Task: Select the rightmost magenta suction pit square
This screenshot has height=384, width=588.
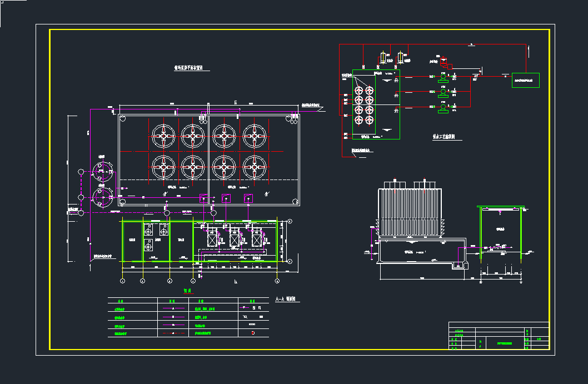Action: pyautogui.click(x=248, y=198)
